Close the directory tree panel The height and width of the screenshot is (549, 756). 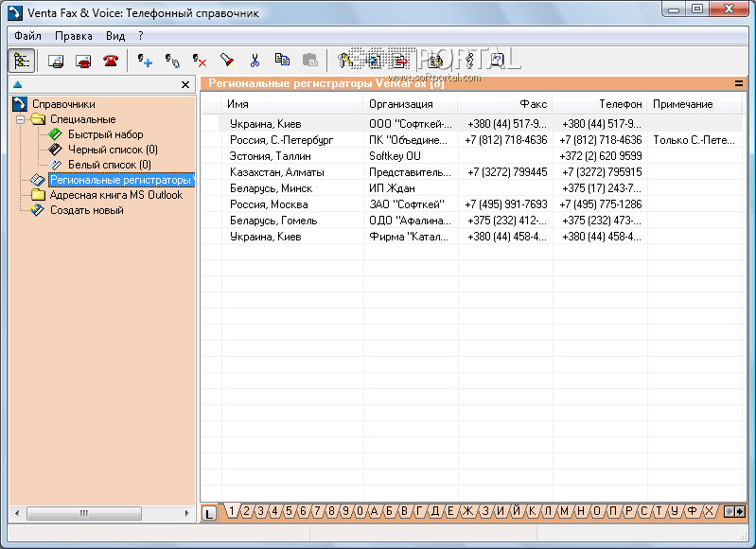[185, 85]
